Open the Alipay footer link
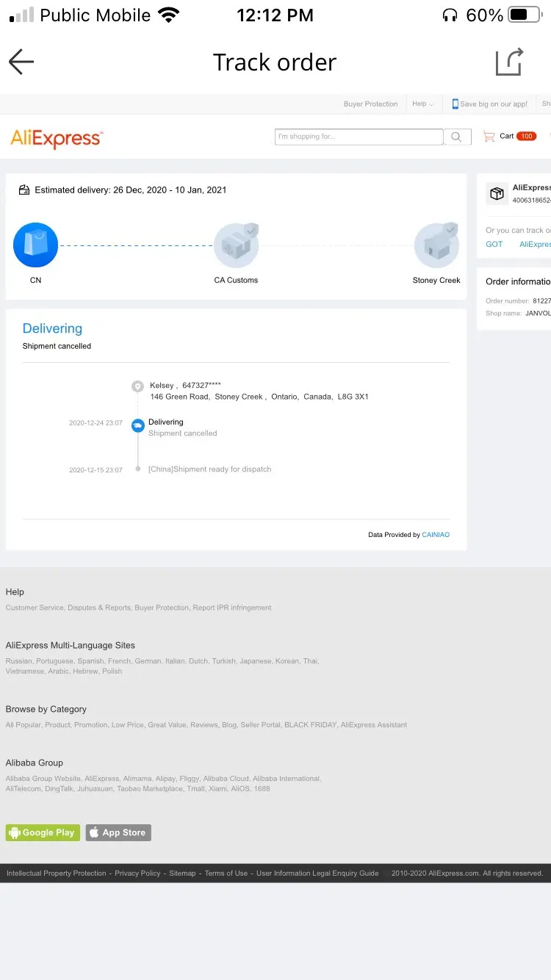The height and width of the screenshot is (980, 551). (x=166, y=779)
